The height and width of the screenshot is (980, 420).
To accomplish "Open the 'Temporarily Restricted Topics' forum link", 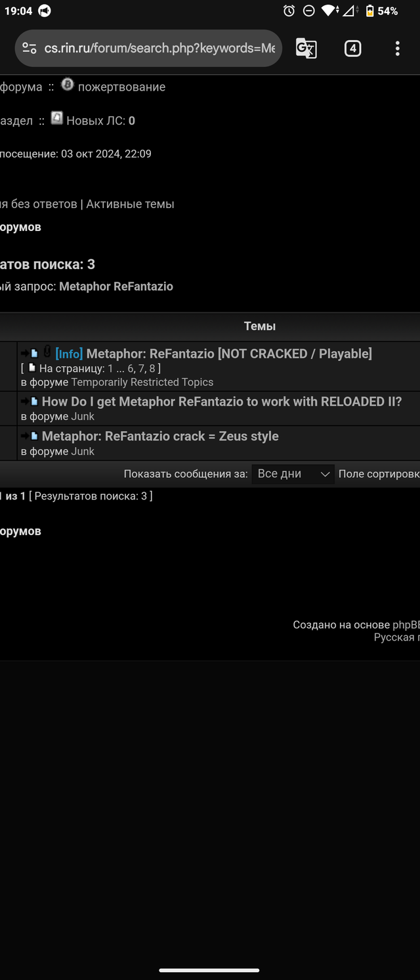I will (x=142, y=382).
